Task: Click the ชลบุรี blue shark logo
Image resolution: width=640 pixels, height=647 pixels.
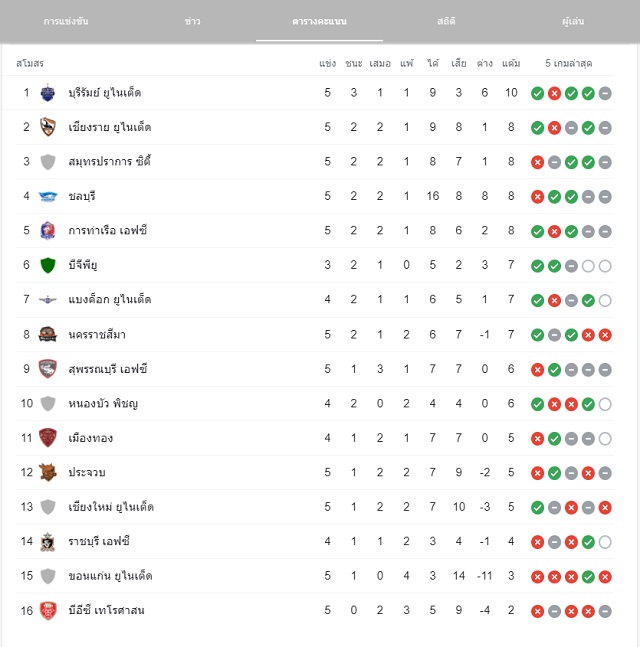Action: (x=48, y=196)
